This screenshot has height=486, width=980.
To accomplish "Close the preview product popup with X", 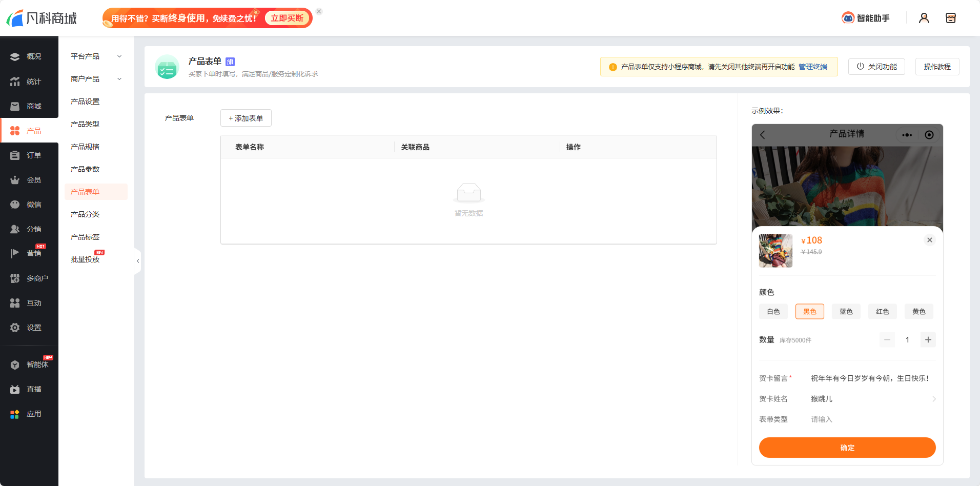I will pos(930,240).
